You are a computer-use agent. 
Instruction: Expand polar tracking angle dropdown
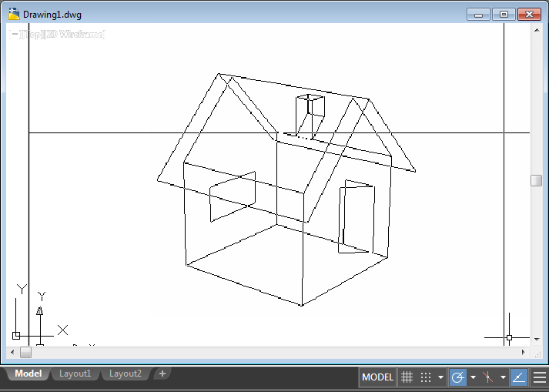tap(473, 377)
